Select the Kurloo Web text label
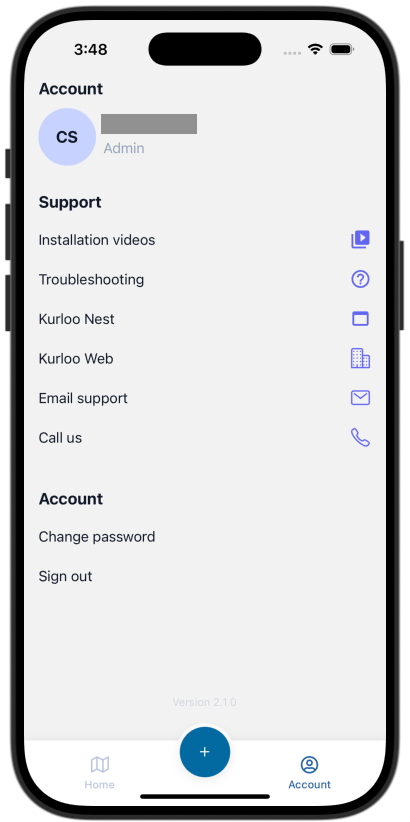Screen dimensions: 410x822 pyautogui.click(x=76, y=359)
